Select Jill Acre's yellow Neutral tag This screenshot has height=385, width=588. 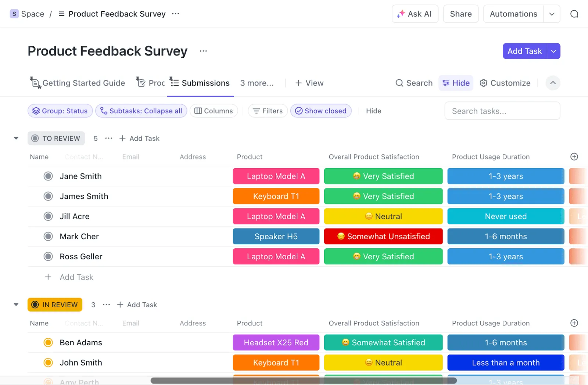coord(383,216)
